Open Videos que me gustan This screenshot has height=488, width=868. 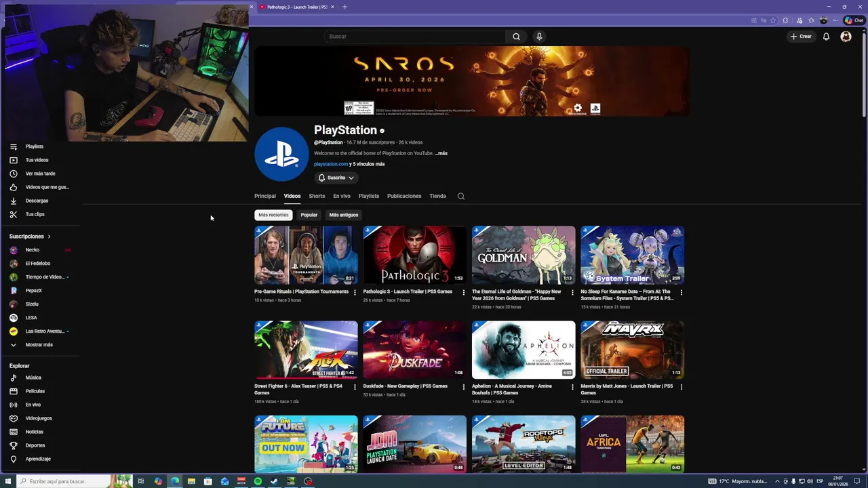pyautogui.click(x=41, y=187)
